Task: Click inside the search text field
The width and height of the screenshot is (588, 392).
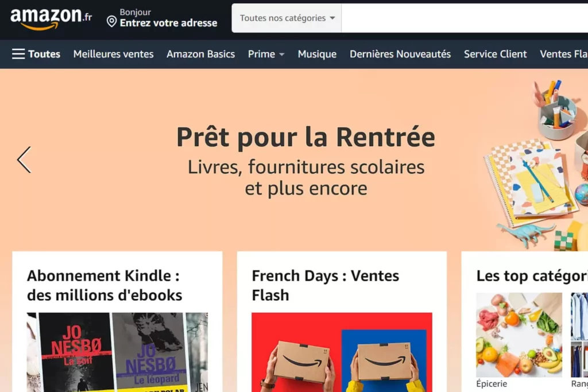Action: pyautogui.click(x=465, y=18)
